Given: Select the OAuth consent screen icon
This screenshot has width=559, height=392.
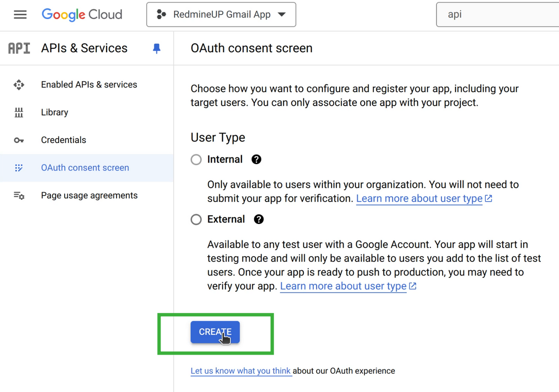Looking at the screenshot, I should click(19, 168).
